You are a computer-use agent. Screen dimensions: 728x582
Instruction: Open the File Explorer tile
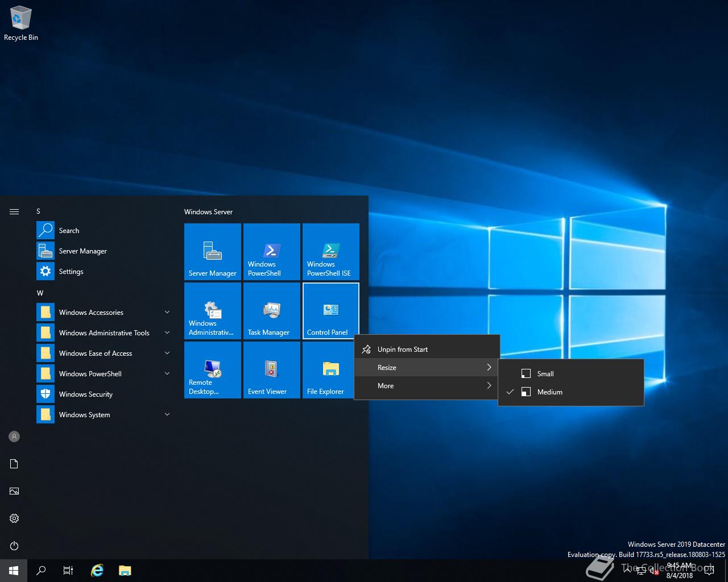click(x=328, y=370)
